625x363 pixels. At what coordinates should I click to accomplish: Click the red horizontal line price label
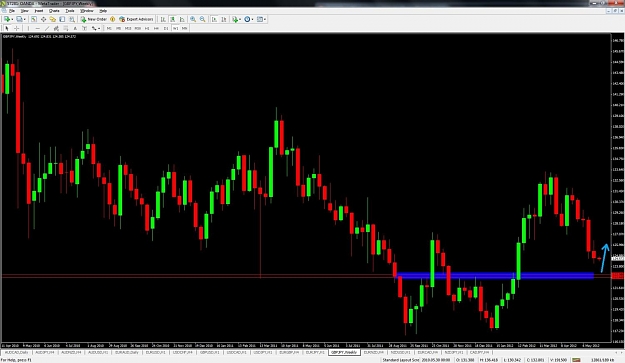click(x=617, y=275)
